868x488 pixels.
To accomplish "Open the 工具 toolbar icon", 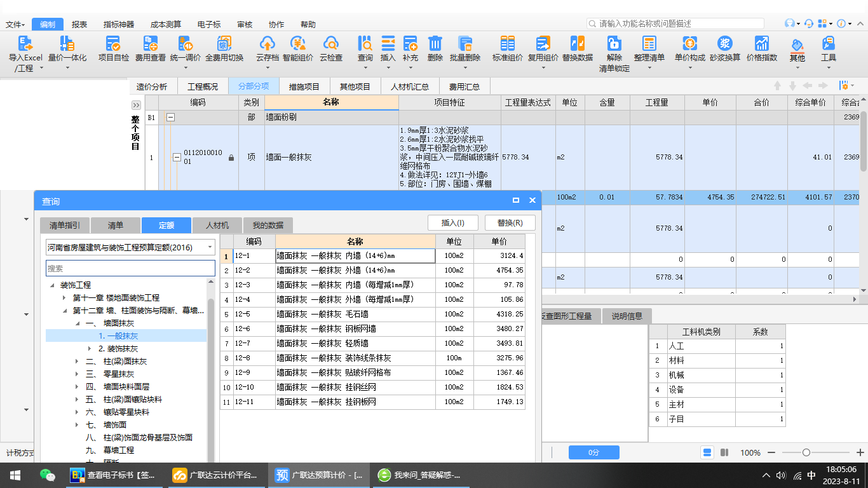I will (x=829, y=43).
